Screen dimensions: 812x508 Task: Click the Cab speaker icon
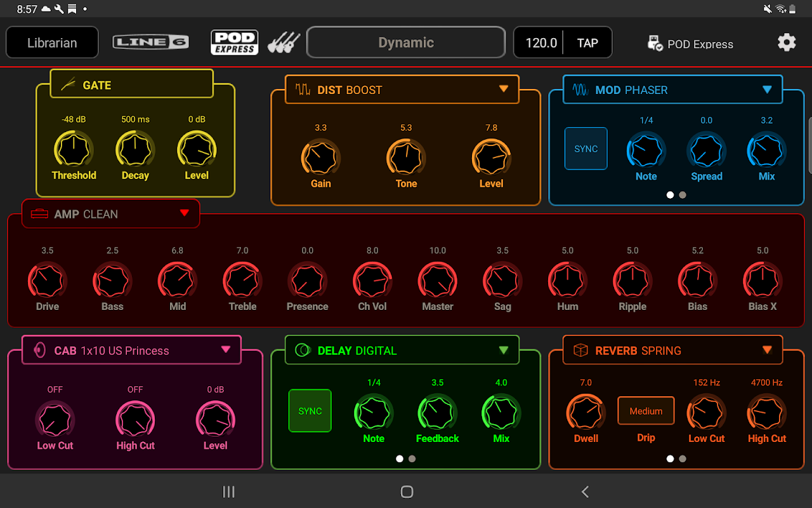click(x=40, y=350)
